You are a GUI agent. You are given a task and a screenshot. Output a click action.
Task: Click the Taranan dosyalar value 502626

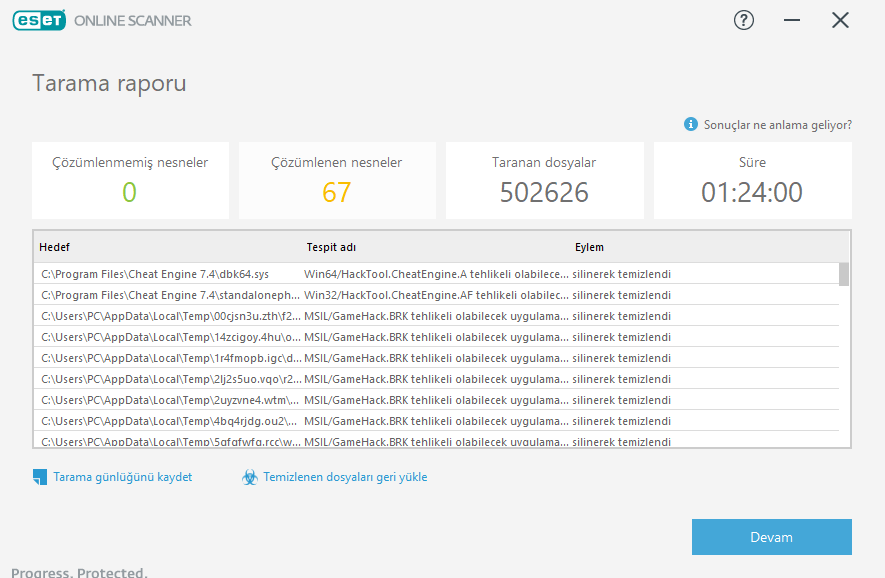point(544,192)
